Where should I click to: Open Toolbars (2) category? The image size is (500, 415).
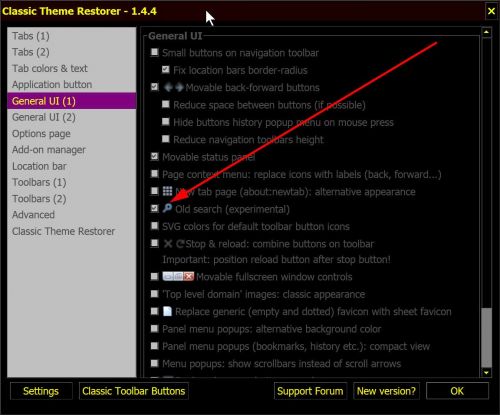[x=71, y=199]
